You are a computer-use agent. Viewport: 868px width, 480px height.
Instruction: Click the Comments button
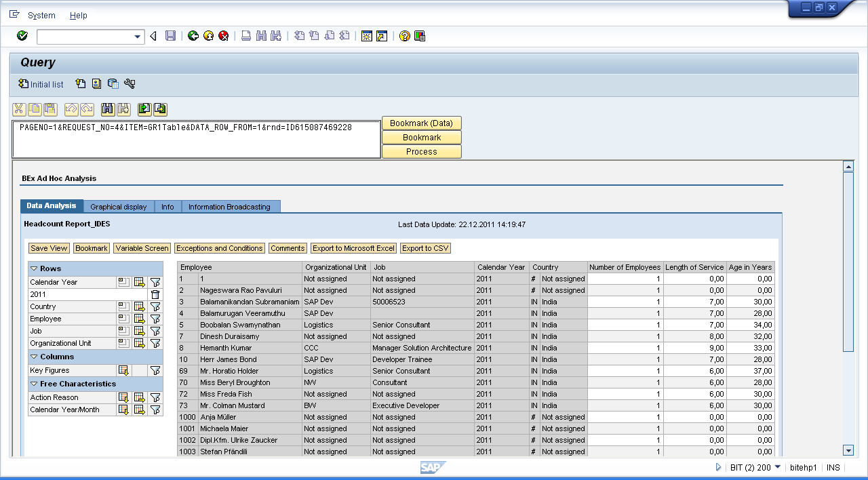pos(288,248)
